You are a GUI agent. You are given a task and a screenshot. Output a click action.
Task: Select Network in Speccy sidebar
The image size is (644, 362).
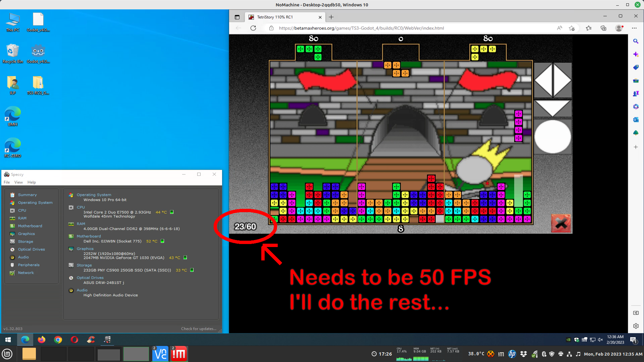coord(26,273)
